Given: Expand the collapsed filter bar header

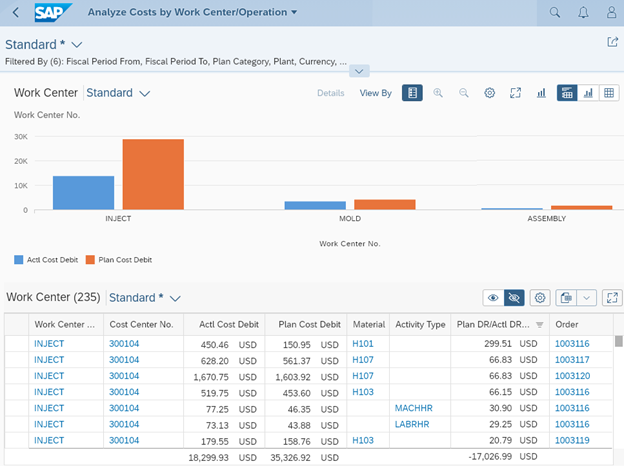Looking at the screenshot, I should click(359, 71).
